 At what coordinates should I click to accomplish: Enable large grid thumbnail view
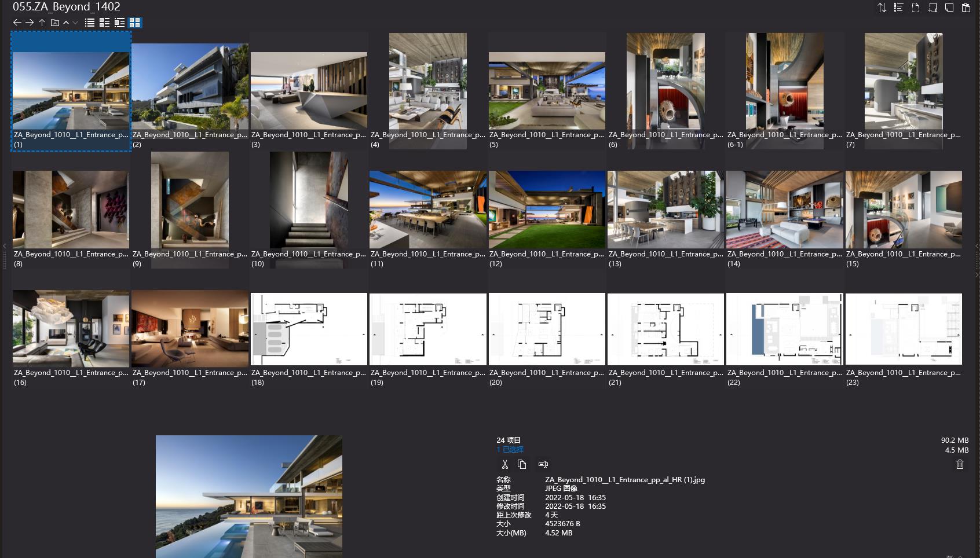(x=134, y=23)
